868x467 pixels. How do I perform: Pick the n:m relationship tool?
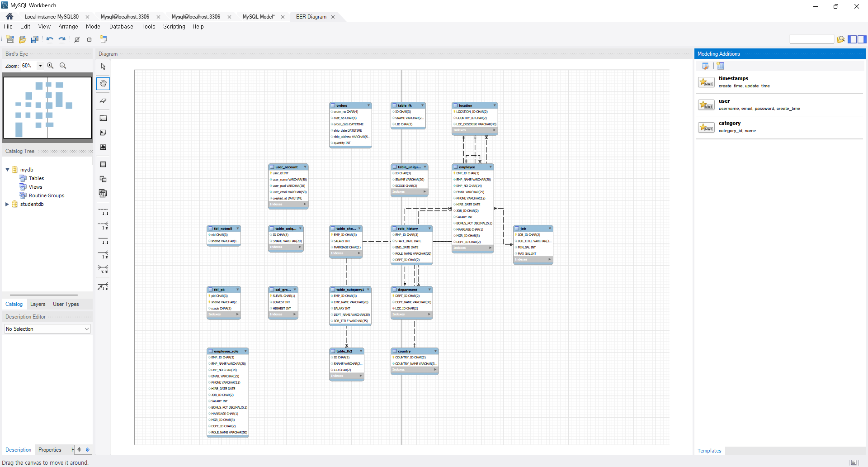click(103, 269)
